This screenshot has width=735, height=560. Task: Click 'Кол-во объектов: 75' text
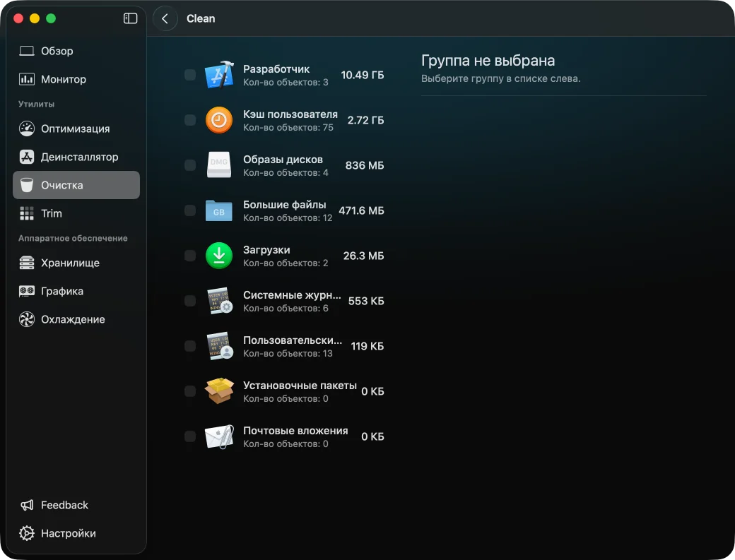pyautogui.click(x=288, y=127)
